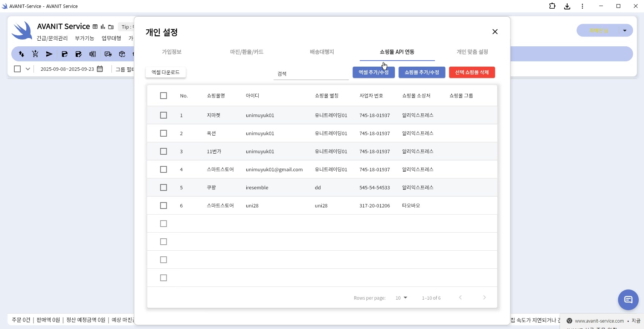
Task: Go to previous table page arrow
Action: [x=460, y=297]
